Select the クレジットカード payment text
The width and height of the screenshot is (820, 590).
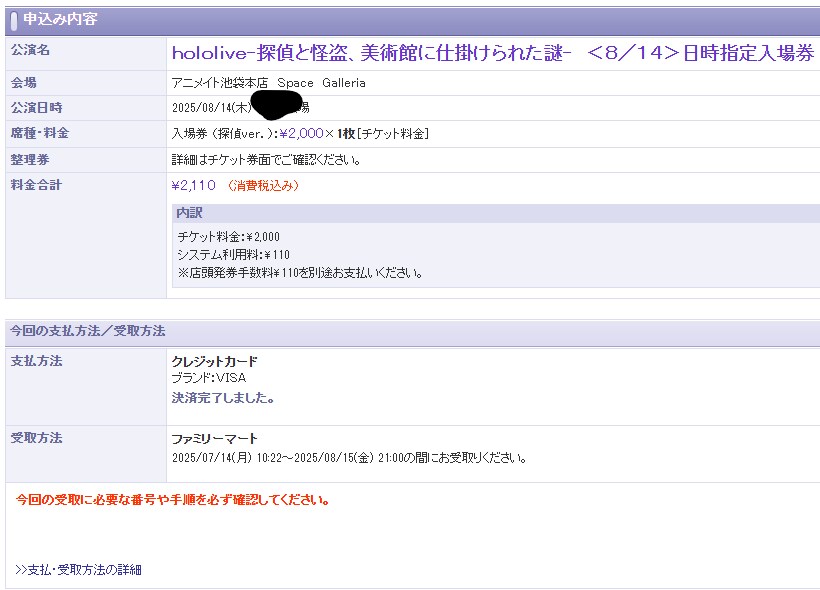click(x=214, y=361)
